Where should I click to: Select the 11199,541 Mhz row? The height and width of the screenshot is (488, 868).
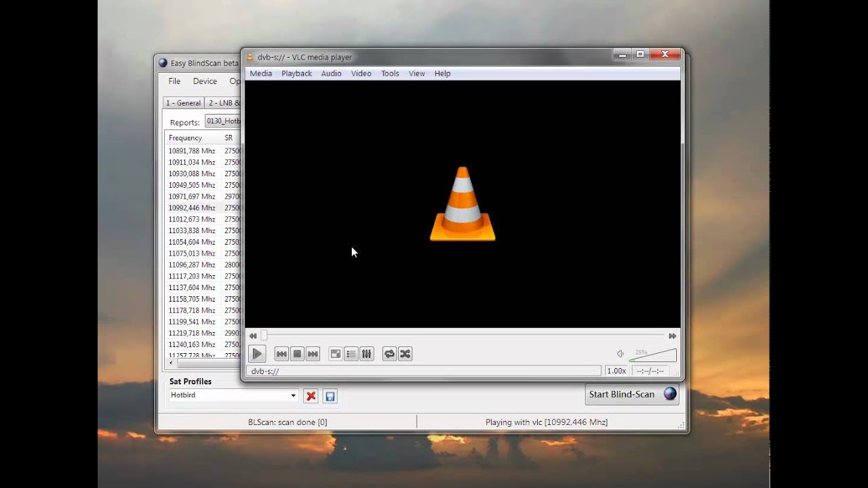point(203,322)
